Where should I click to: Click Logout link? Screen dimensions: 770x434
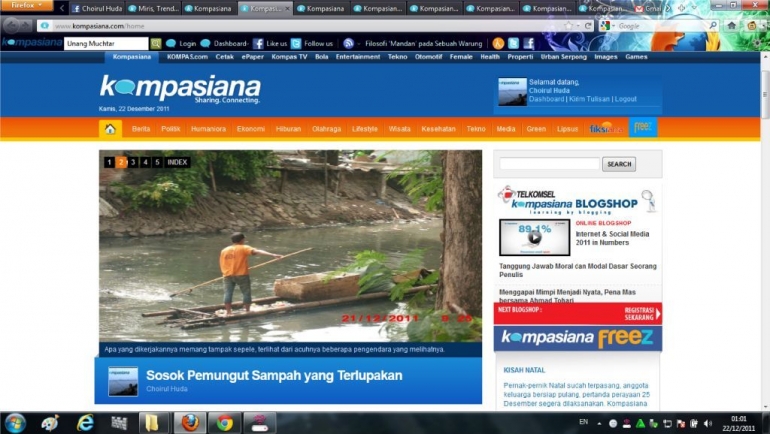tap(626, 99)
